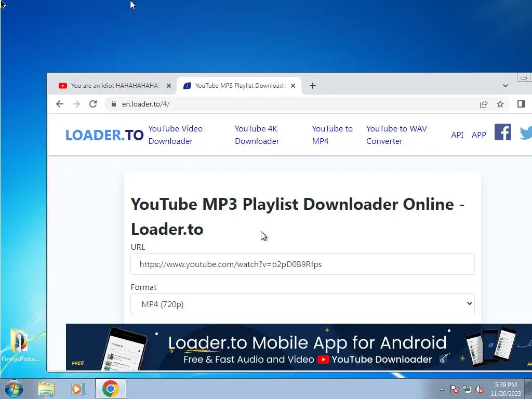Click the address bar URL en.loader.to/4/
This screenshot has width=532, height=399.
pyautogui.click(x=145, y=104)
